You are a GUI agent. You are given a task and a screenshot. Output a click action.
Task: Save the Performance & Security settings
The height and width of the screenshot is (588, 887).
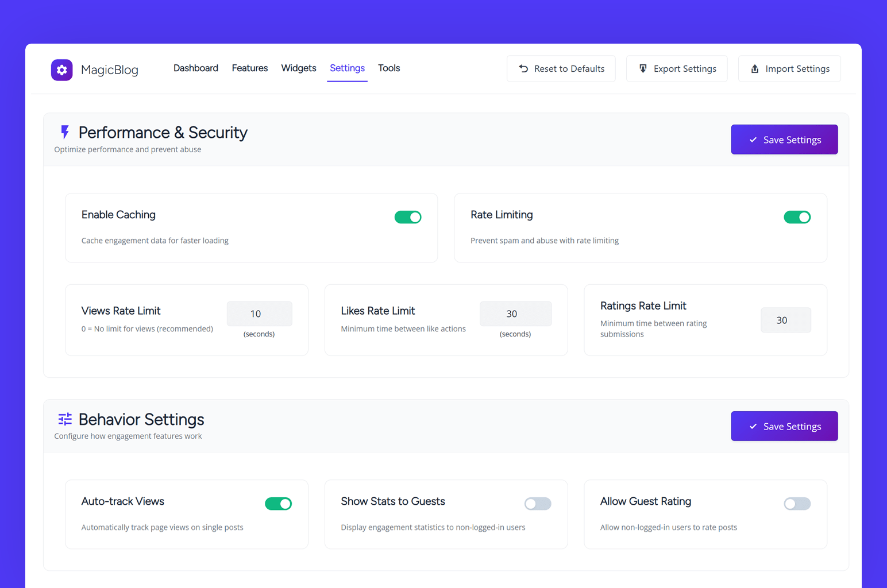[784, 140]
